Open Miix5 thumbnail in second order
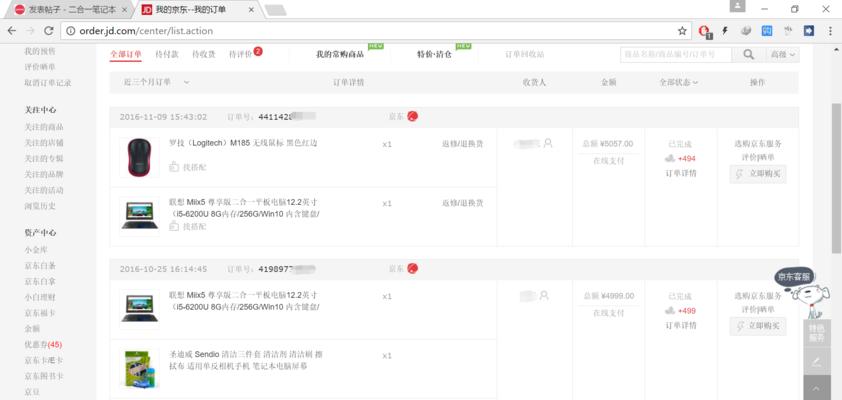 point(140,309)
